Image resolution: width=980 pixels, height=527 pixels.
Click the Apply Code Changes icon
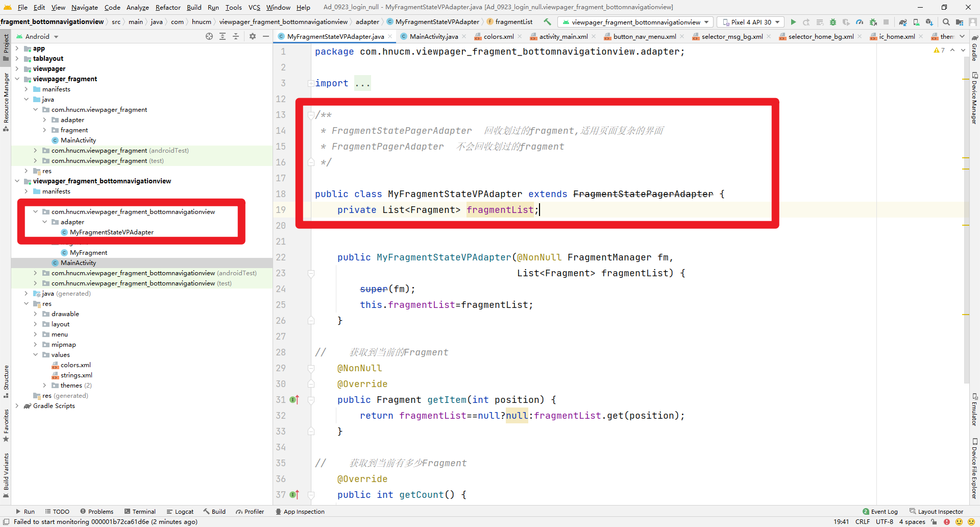point(820,22)
